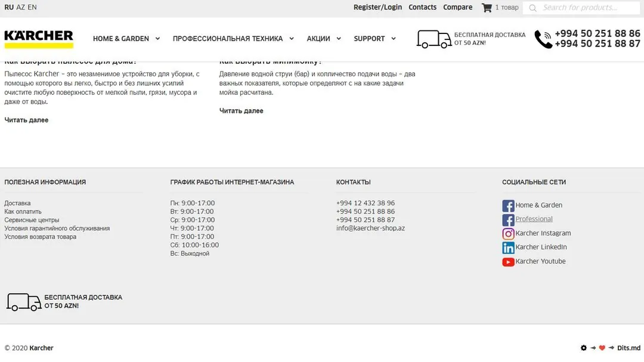The width and height of the screenshot is (644, 362).
Task: Click the header delivery truck icon
Action: click(x=434, y=39)
